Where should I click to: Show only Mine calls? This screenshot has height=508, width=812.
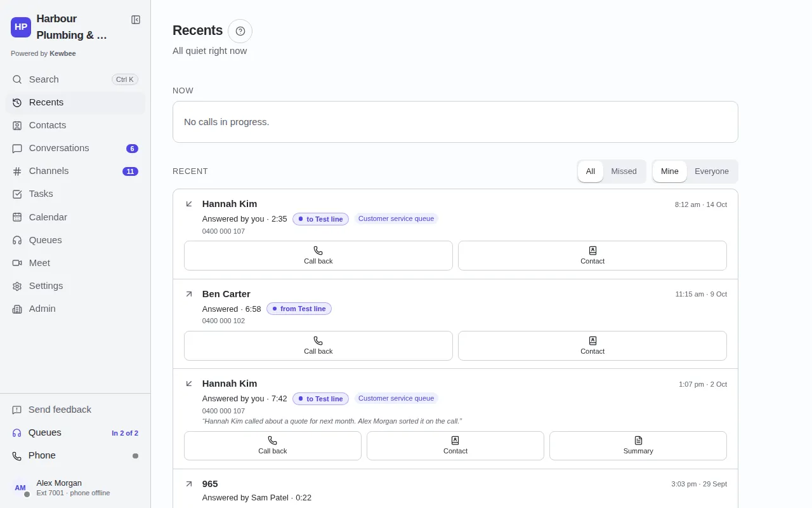click(x=670, y=171)
